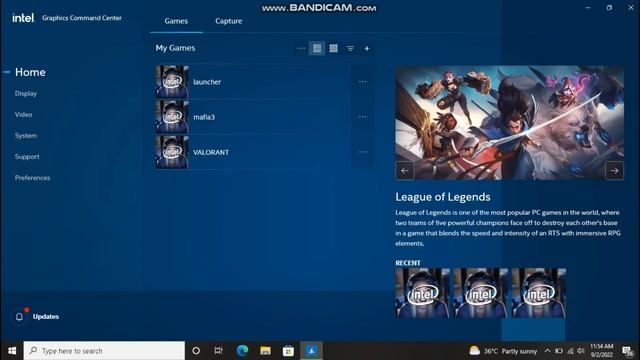
Task: Restore down the Graphics Command Center window
Action: pyautogui.click(x=609, y=7)
